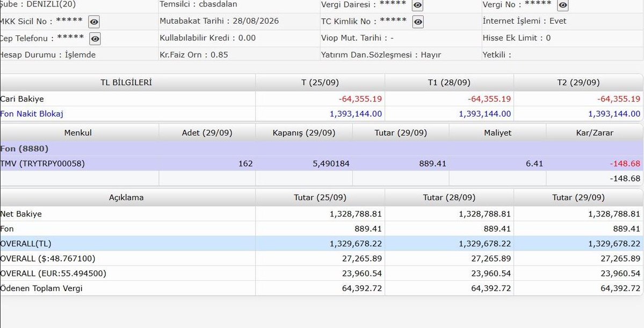Click Ödenen Toplam Vergi Tutar (29/09) value 64,392.72
The width and height of the screenshot is (644, 328).
620,288
